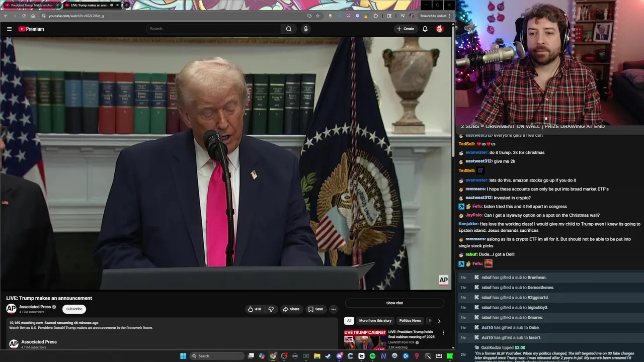Open the Associated Press link in the description
The height and width of the screenshot is (362, 644).
[39, 342]
